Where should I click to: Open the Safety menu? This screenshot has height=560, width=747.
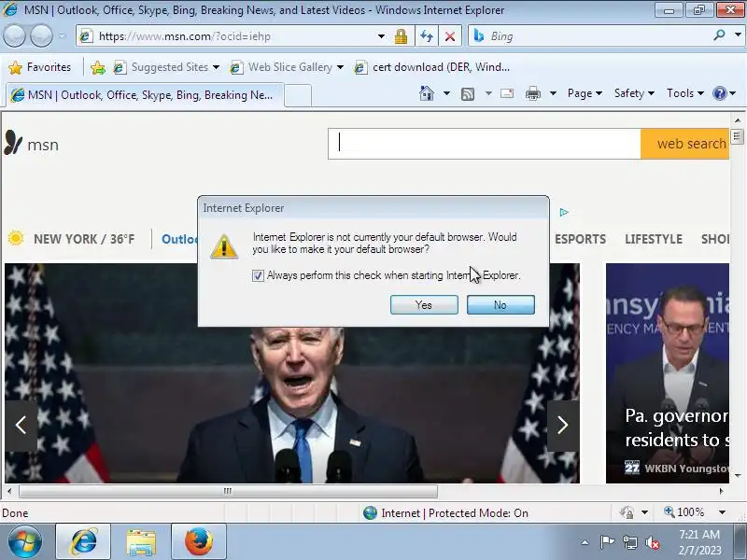(x=634, y=93)
